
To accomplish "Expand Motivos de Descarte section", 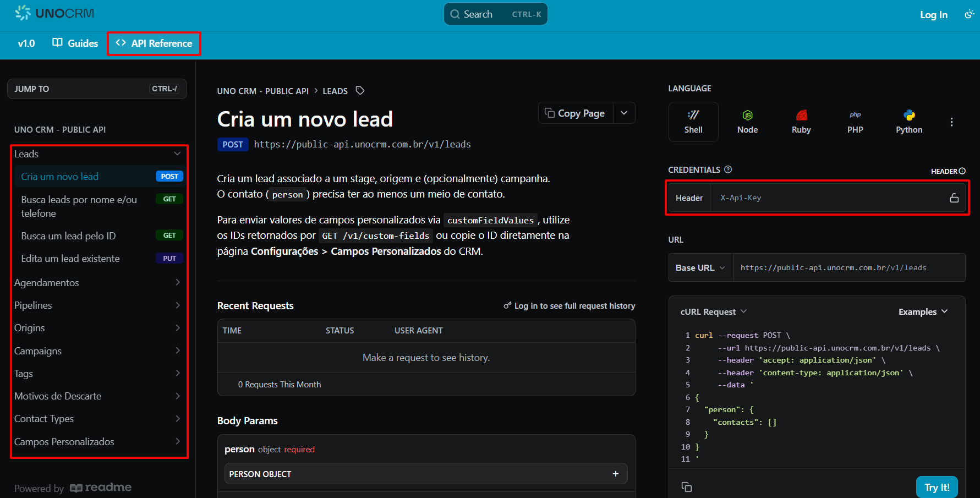I will 98,396.
